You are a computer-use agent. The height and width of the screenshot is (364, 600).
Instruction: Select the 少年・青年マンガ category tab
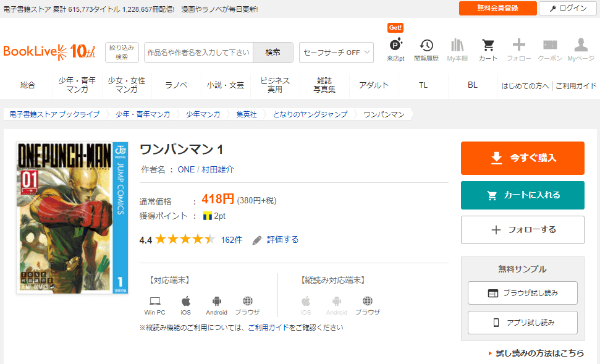[x=77, y=85]
